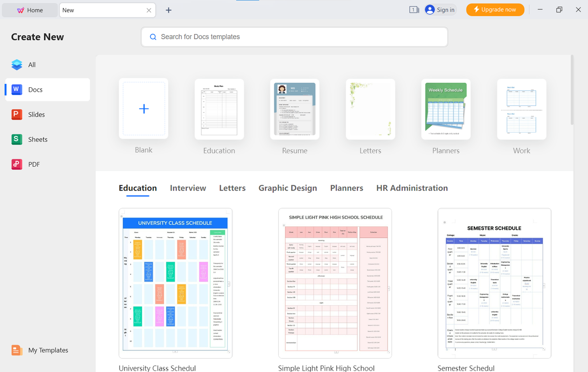Switch to the Sheets category
The width and height of the screenshot is (588, 372).
35,139
